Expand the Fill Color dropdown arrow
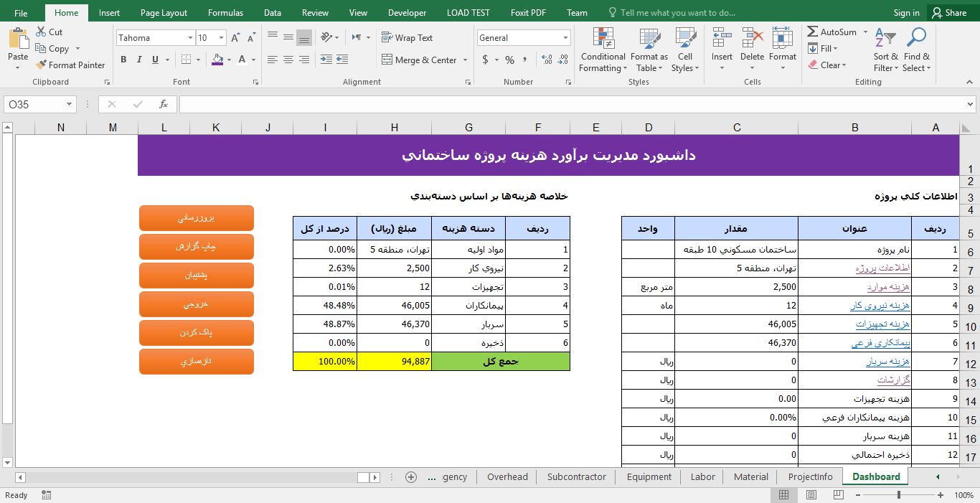This screenshot has height=503, width=980. (227, 60)
